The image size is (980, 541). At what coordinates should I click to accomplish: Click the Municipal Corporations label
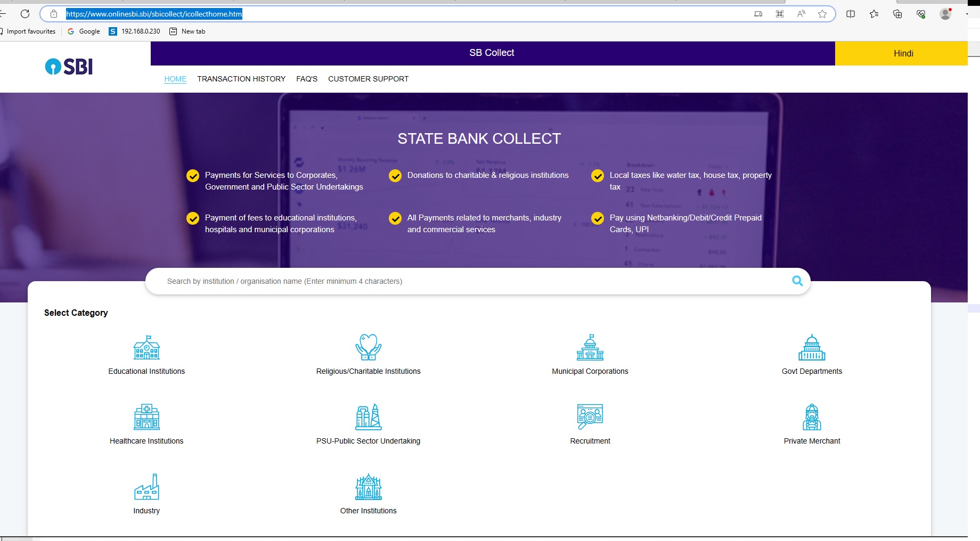tap(590, 371)
